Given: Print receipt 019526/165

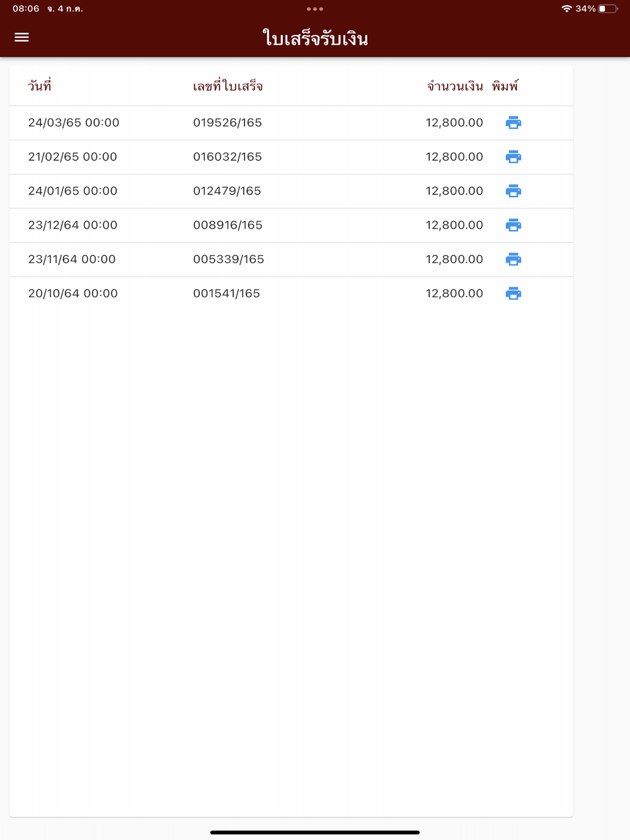Looking at the screenshot, I should coord(513,123).
